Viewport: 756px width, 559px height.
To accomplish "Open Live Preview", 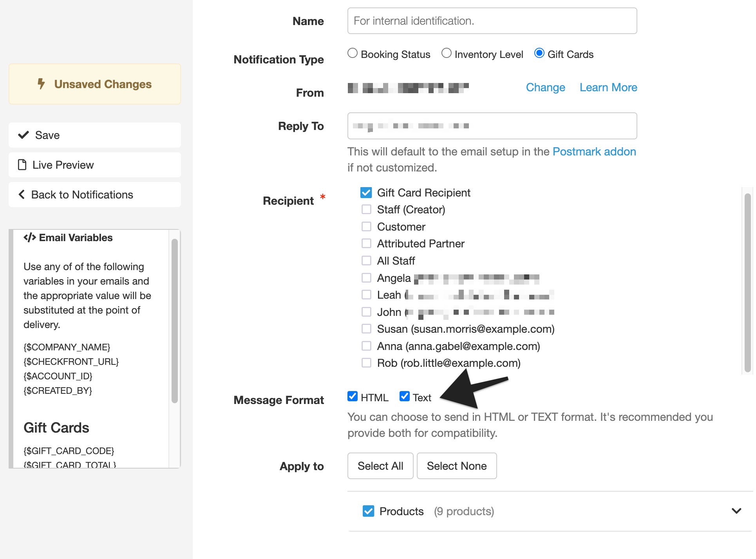I will click(x=95, y=165).
